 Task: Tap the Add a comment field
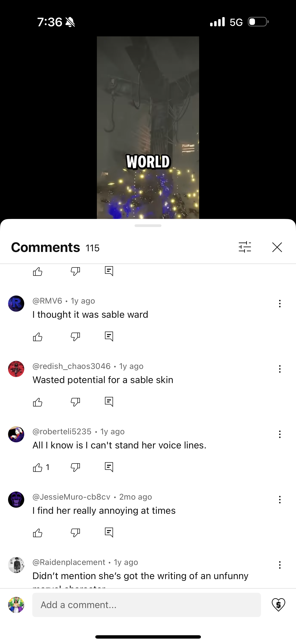(146, 605)
